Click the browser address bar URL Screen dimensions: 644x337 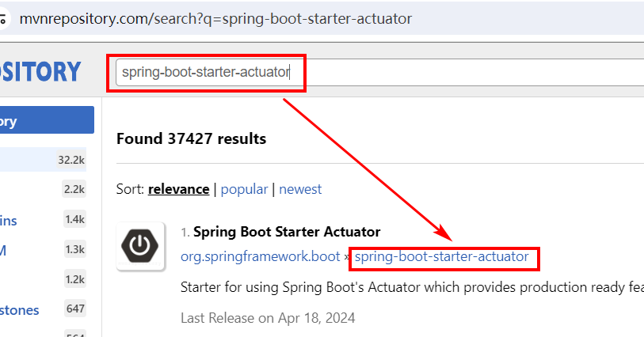point(215,19)
